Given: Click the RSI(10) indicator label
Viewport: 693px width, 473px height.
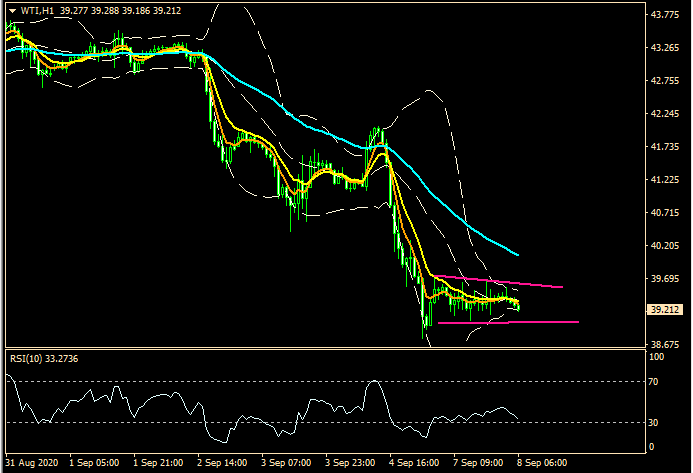Looking at the screenshot, I should point(46,358).
